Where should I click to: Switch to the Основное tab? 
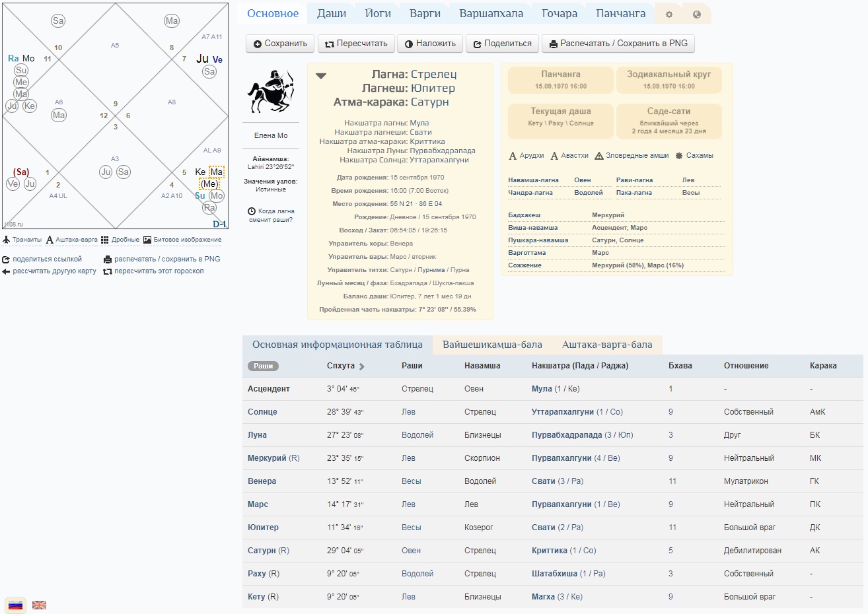[x=273, y=13]
